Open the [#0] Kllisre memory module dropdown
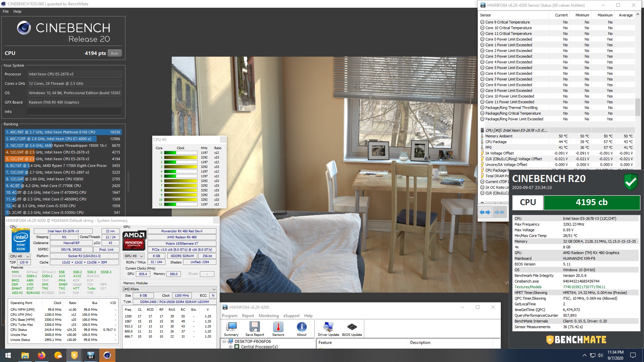 [169, 289]
